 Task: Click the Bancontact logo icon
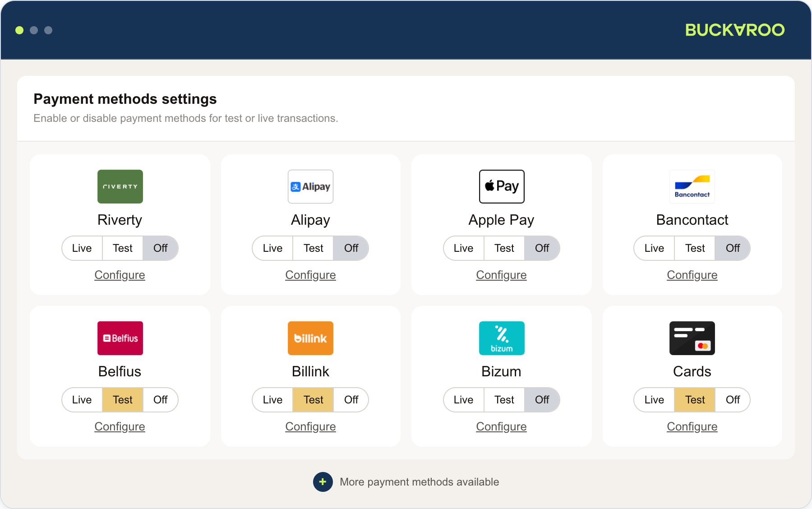tap(692, 186)
